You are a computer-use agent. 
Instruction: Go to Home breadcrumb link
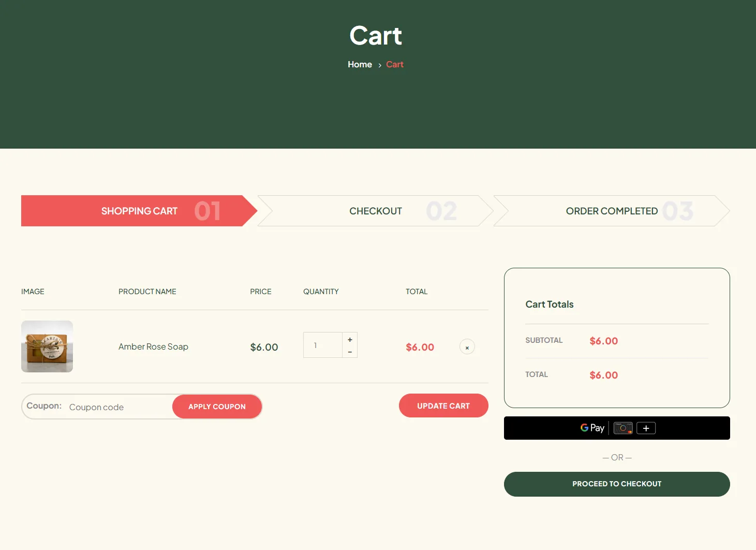360,64
